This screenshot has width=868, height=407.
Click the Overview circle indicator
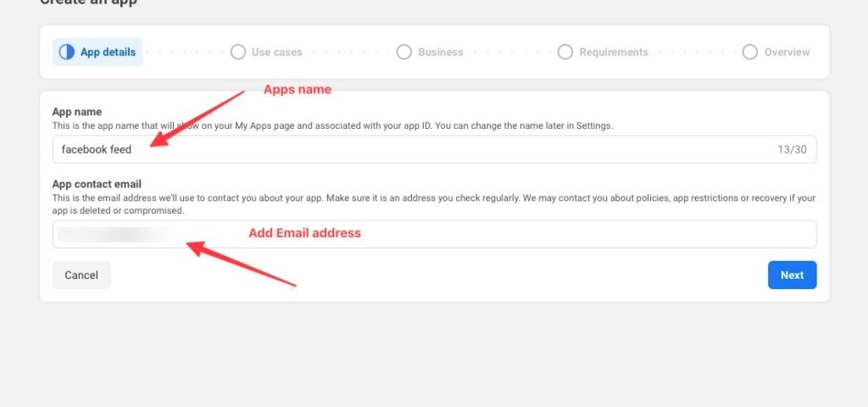[x=750, y=52]
